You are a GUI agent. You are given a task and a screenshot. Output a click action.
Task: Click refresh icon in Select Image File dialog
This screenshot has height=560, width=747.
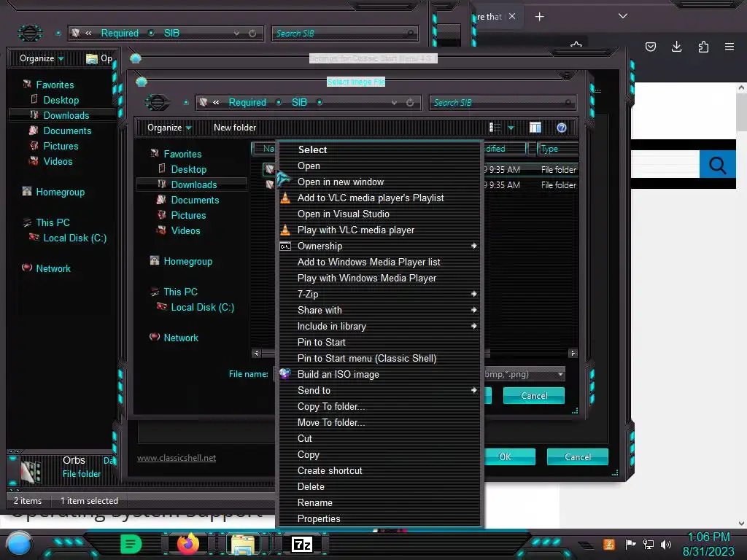(x=410, y=102)
